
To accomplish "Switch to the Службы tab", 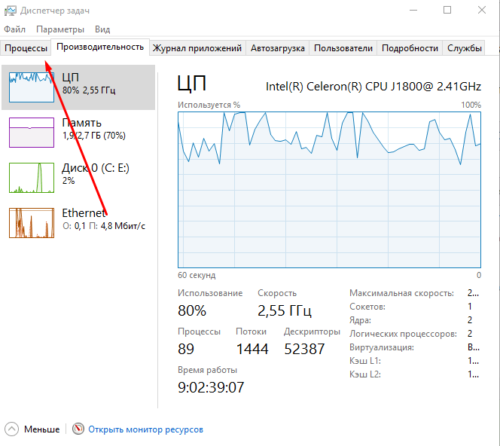I will [x=464, y=48].
